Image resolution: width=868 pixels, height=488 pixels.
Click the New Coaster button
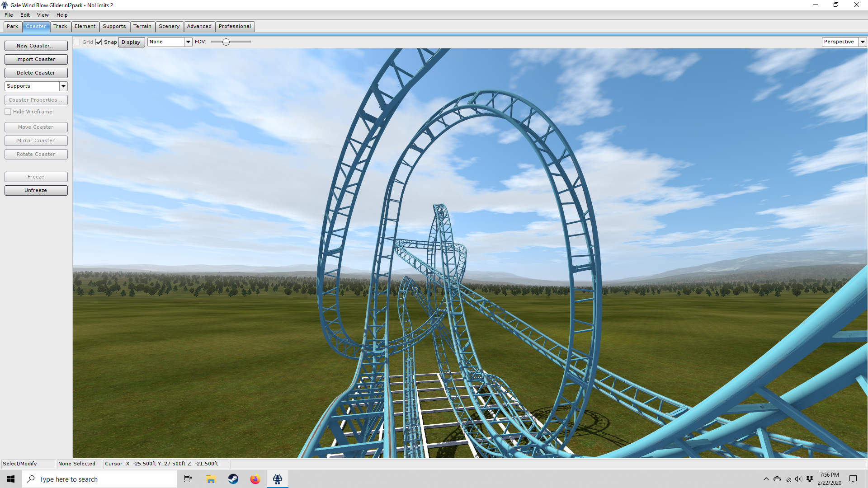pyautogui.click(x=36, y=46)
